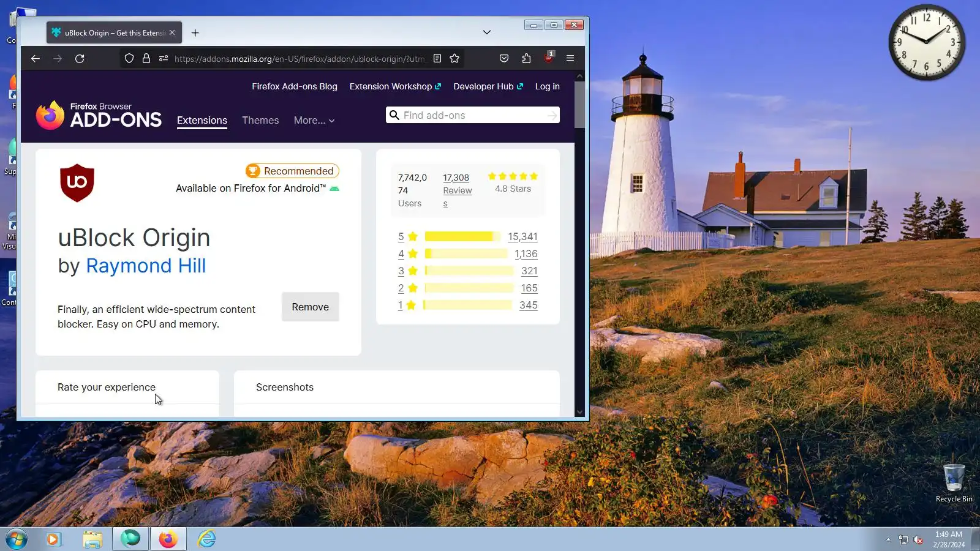The height and width of the screenshot is (551, 980).
Task: Open tracking protection shield info
Action: pos(129,59)
